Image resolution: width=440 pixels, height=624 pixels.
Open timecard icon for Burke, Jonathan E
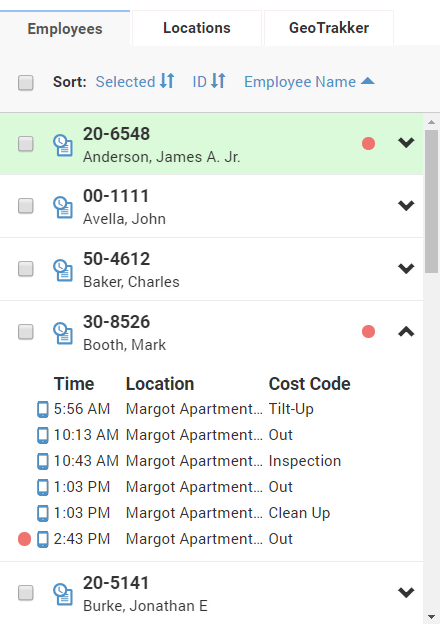point(63,594)
